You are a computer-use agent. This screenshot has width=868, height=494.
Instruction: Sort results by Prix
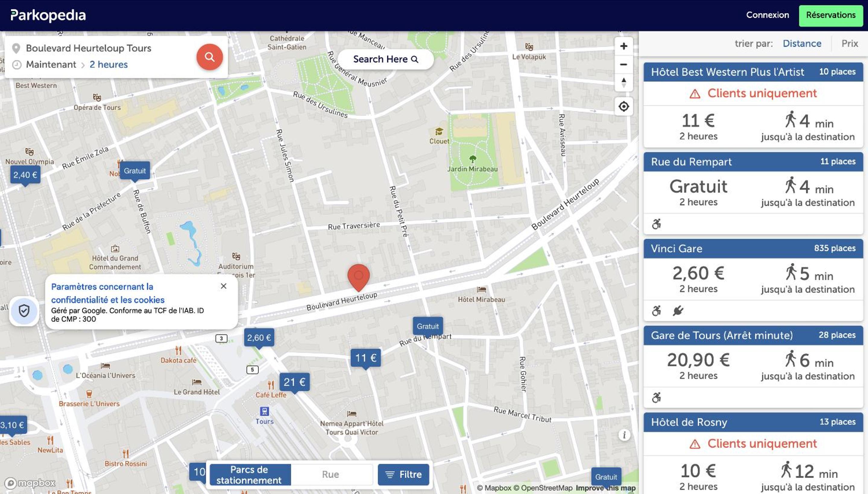pyautogui.click(x=849, y=43)
